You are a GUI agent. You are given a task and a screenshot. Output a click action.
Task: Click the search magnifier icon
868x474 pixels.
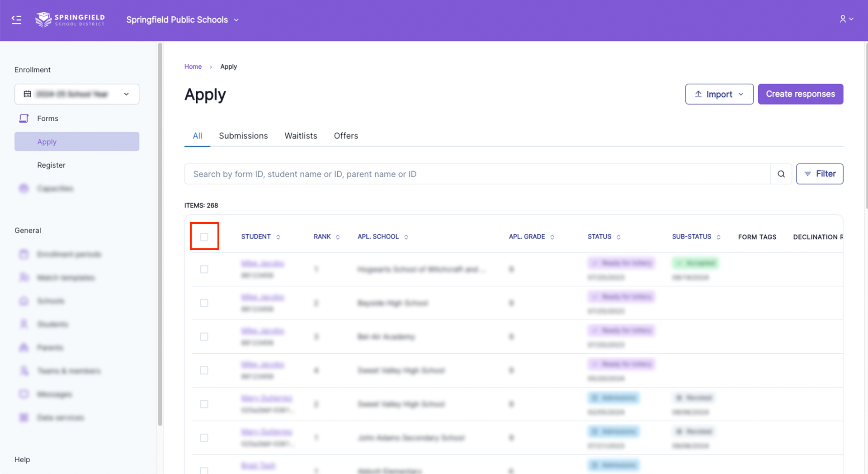781,174
